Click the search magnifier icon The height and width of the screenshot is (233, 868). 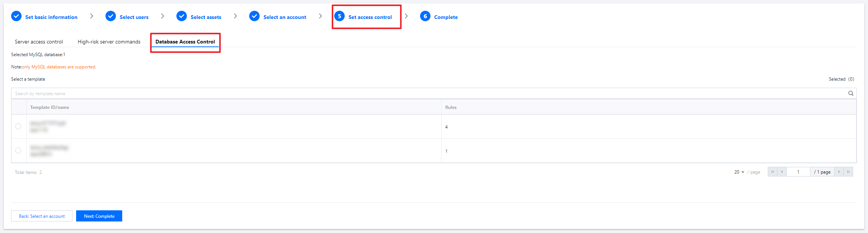(851, 93)
